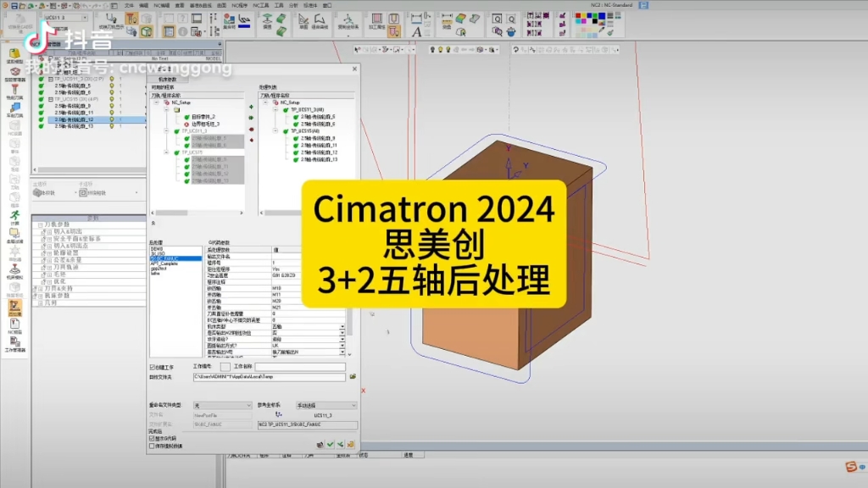Toggle the 创建工作 checkbox
This screenshot has width=868, height=488.
tap(153, 367)
